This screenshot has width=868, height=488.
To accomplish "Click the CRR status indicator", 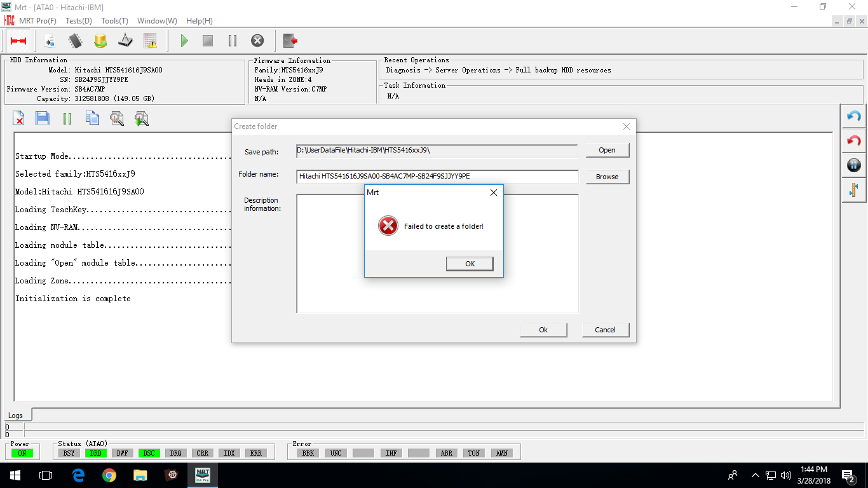I will (202, 453).
